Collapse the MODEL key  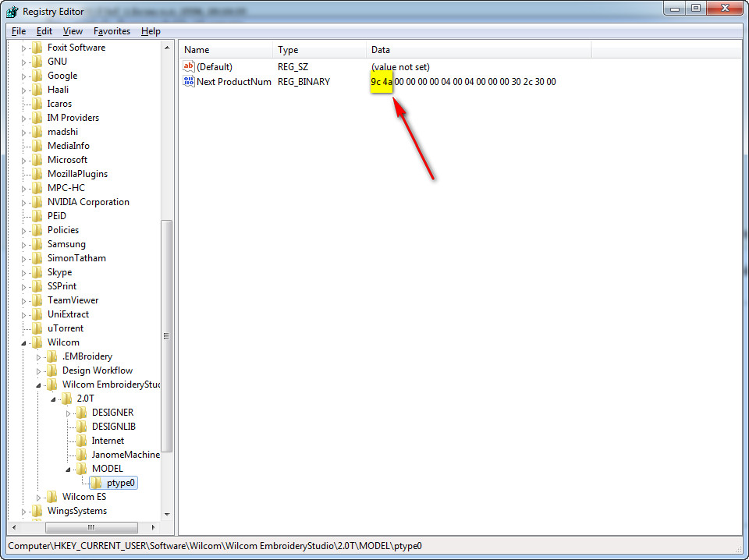tap(68, 470)
